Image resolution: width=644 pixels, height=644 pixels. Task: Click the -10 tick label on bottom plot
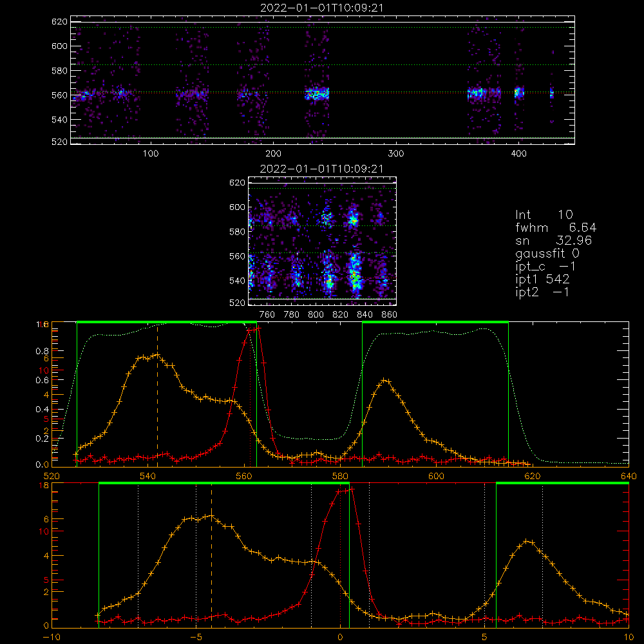(x=52, y=638)
